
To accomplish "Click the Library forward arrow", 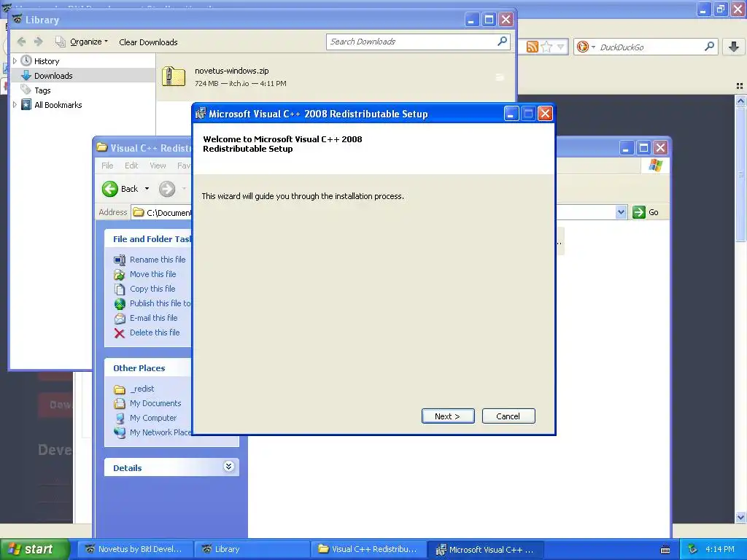I will tap(39, 42).
